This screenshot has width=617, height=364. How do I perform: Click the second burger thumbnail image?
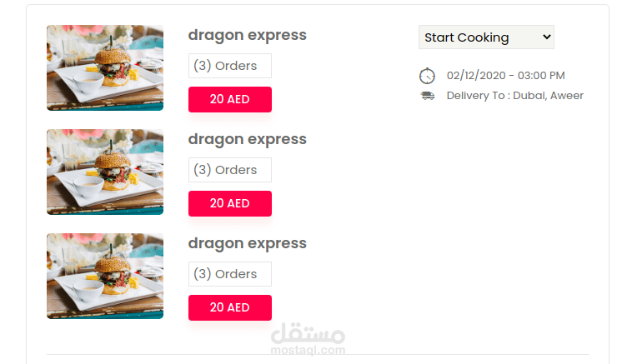(x=105, y=172)
